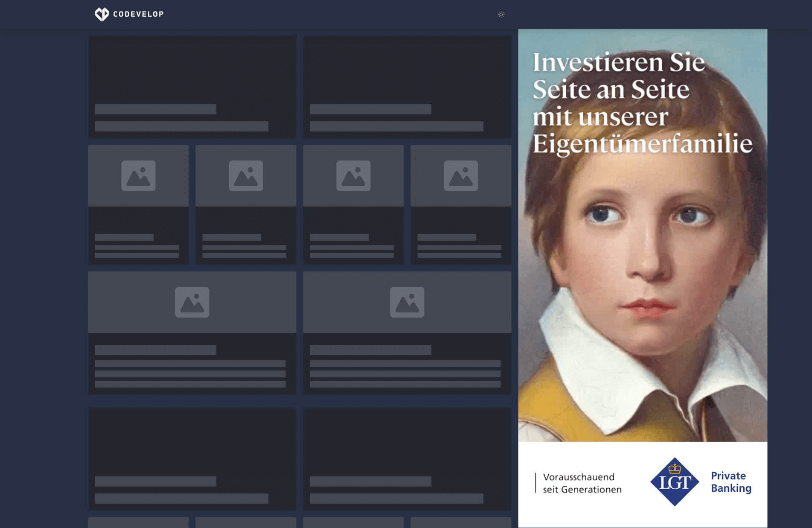Click the LGT diamond logo in the ad
812x528 pixels.
click(675, 482)
